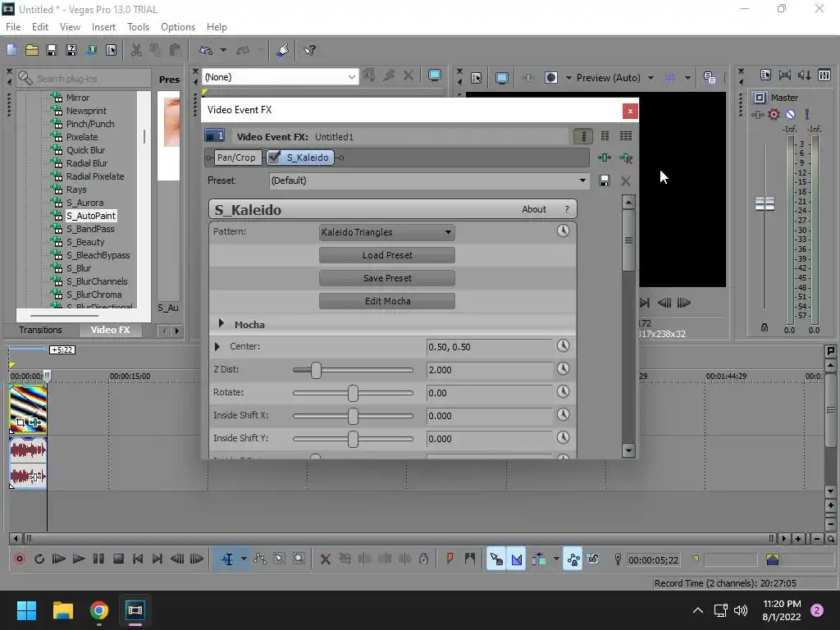This screenshot has height=630, width=840.
Task: Click the ? help in S_Kaleido header
Action: point(567,209)
